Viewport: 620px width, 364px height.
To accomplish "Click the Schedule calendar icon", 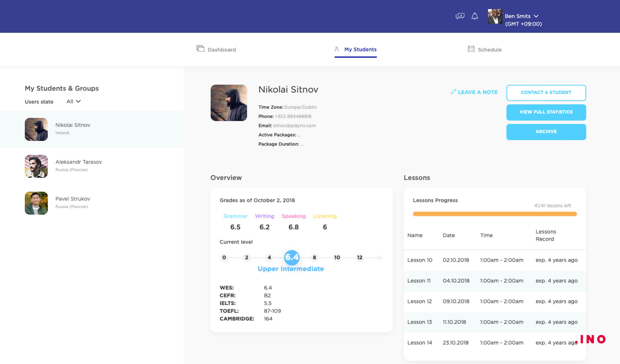I will [x=470, y=49].
